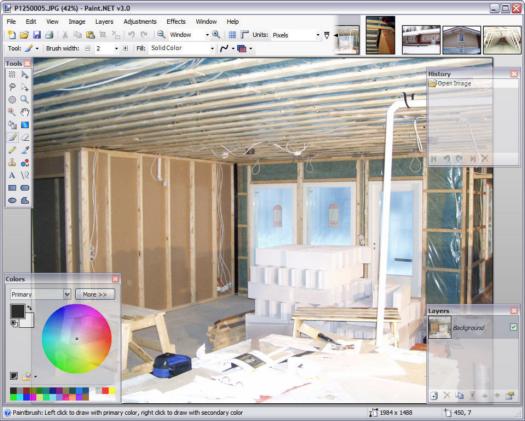This screenshot has height=421, width=525.
Task: Toggle the pixel grid display
Action: pyautogui.click(x=232, y=34)
